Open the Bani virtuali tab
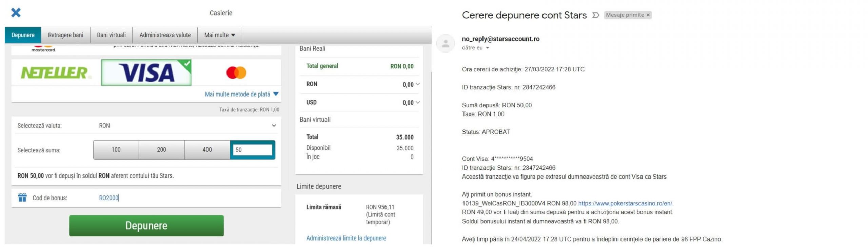Image resolution: width=868 pixels, height=249 pixels. click(x=111, y=35)
